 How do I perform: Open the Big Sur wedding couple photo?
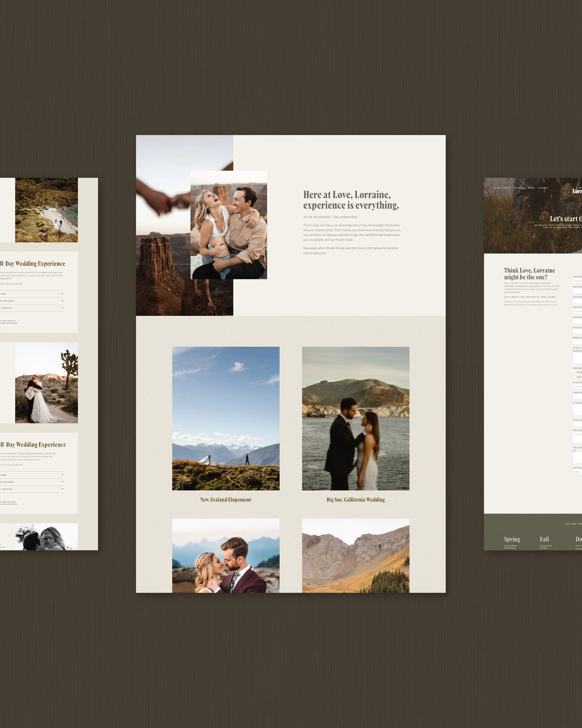tap(356, 418)
